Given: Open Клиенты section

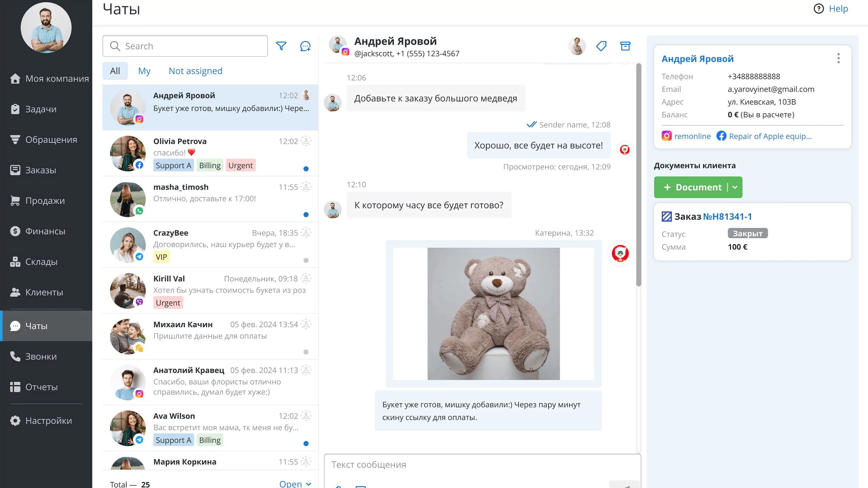Looking at the screenshot, I should pos(46,292).
